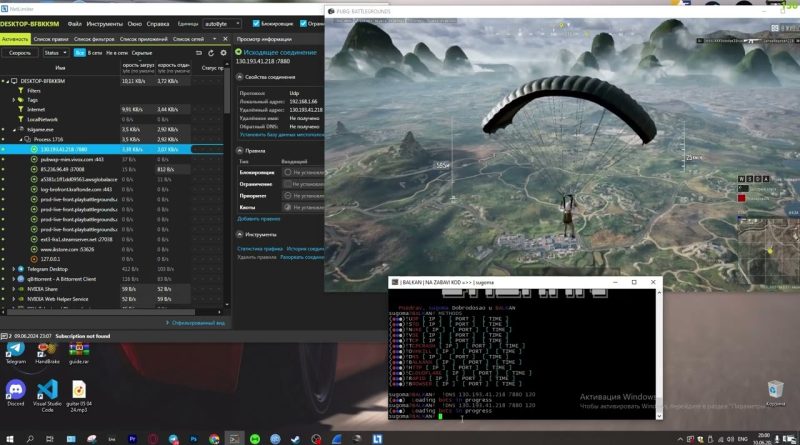Click the Скорость button

[x=20, y=53]
